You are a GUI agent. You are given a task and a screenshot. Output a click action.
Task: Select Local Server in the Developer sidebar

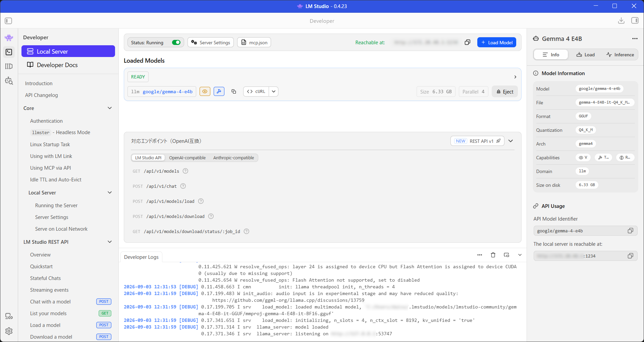[x=68, y=51]
